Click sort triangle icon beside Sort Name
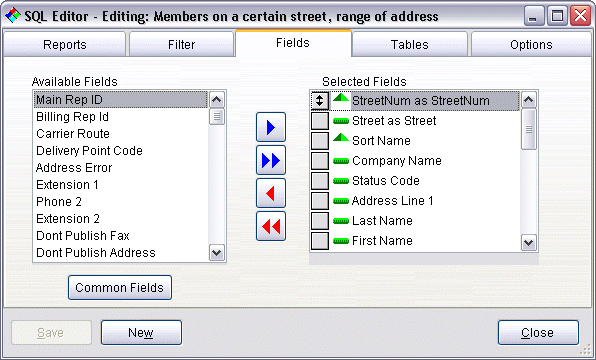The width and height of the screenshot is (596, 360). pyautogui.click(x=341, y=138)
